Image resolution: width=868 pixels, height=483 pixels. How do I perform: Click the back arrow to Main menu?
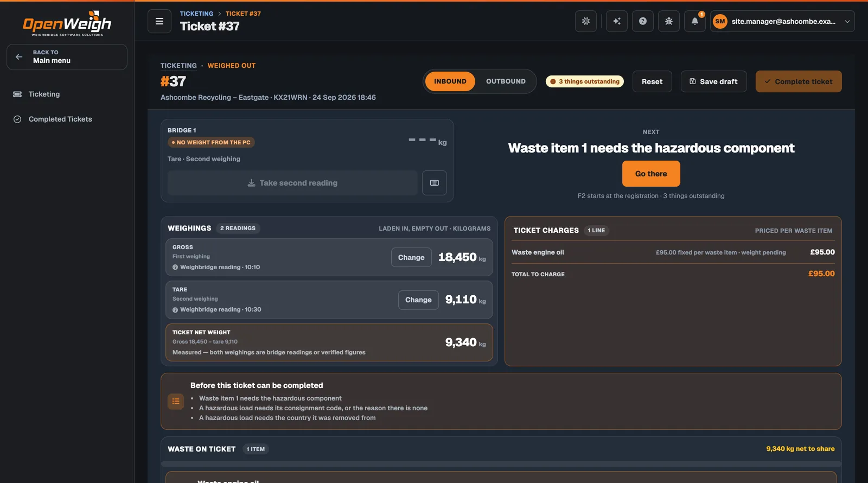(19, 57)
